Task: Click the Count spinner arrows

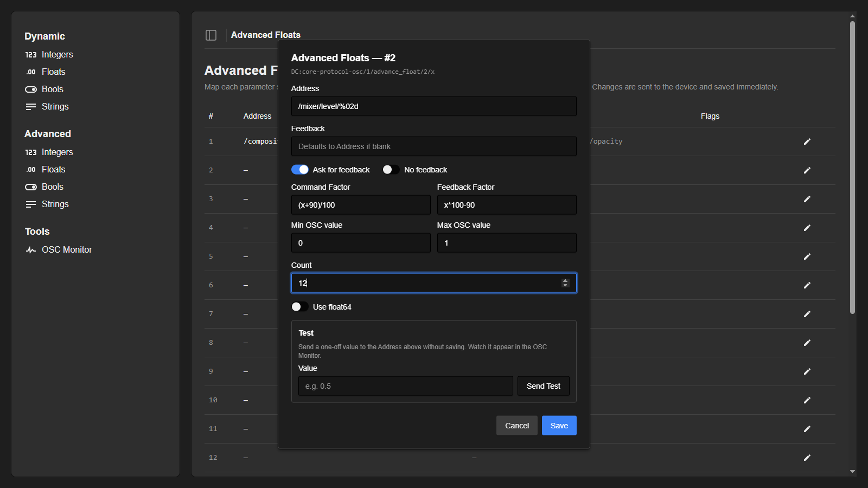Action: point(565,283)
